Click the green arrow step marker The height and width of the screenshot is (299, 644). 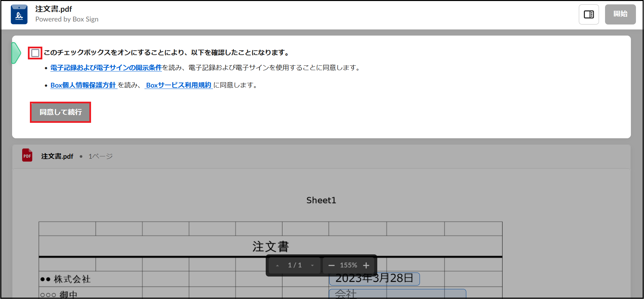(x=16, y=53)
